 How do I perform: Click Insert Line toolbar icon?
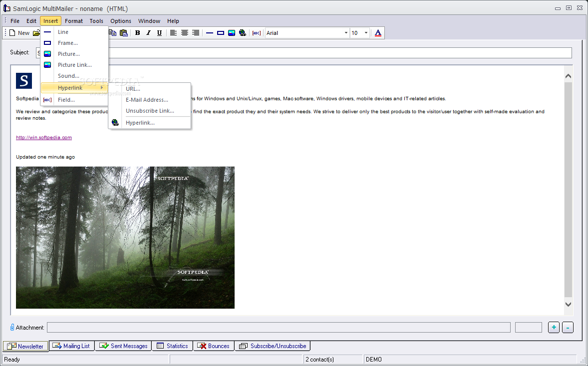pos(210,33)
